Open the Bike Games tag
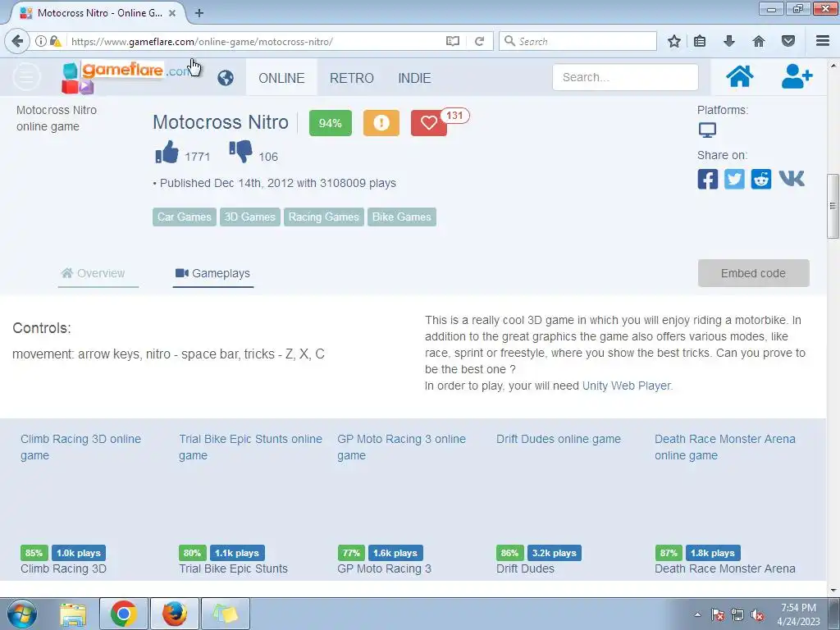 coord(402,217)
